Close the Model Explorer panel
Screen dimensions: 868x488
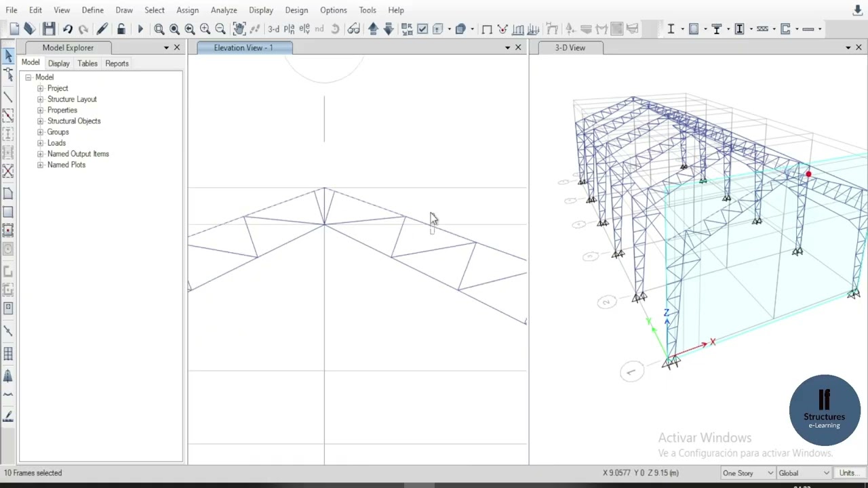177,47
